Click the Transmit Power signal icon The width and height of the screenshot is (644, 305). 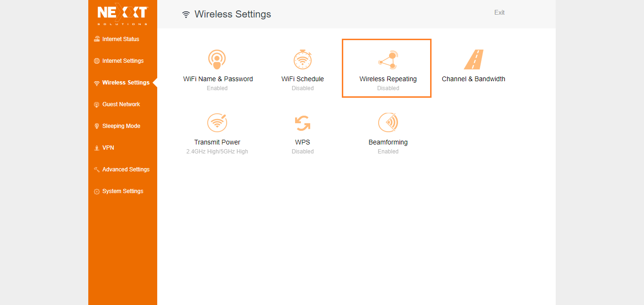(217, 123)
